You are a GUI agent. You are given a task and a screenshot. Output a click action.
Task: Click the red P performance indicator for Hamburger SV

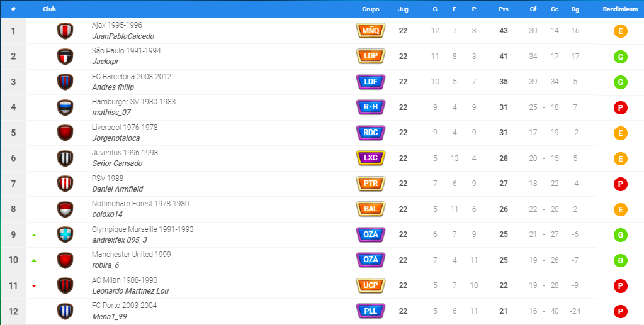620,108
